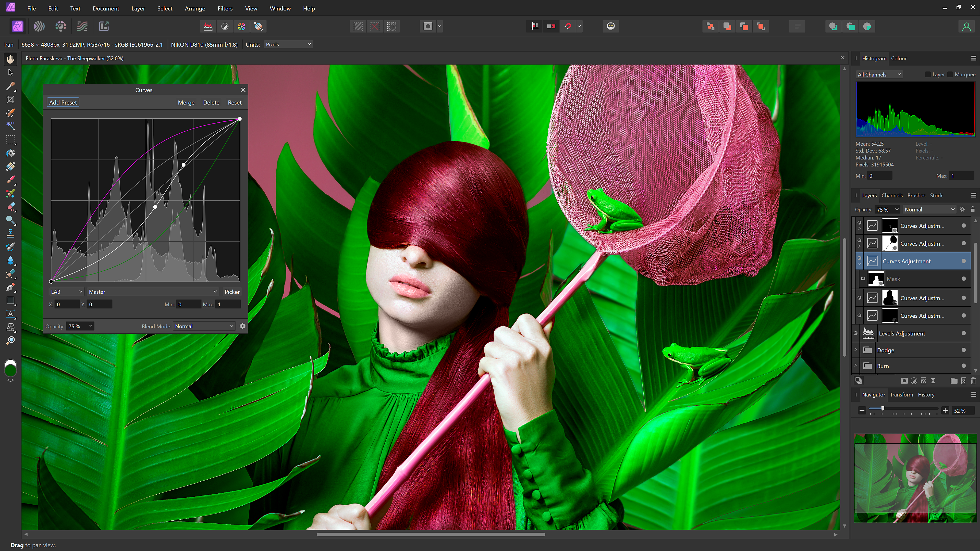Switch to the Channels tab
This screenshot has height=551, width=980.
[x=892, y=195]
